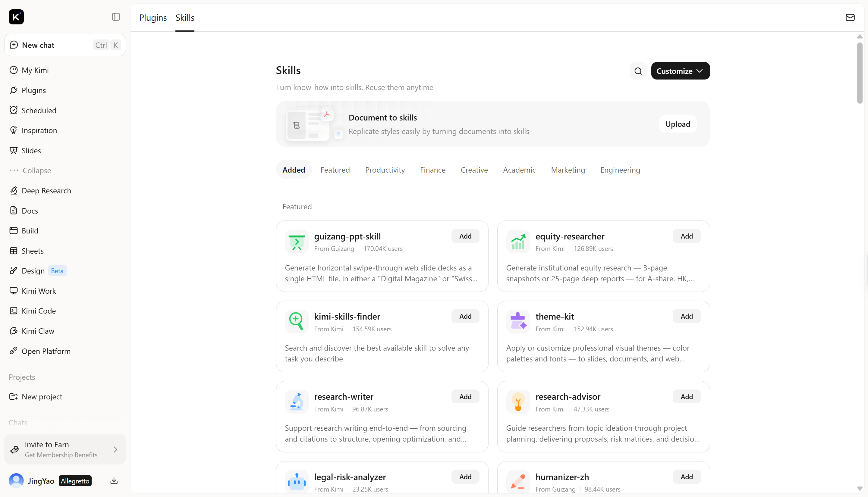Open Open Platform in sidebar
Viewport: 868px width, 497px height.
click(65, 351)
